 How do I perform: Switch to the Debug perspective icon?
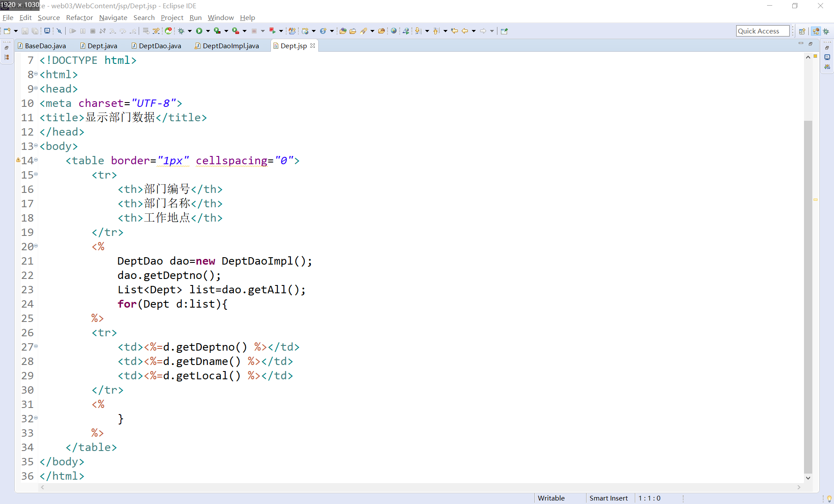[x=826, y=31]
